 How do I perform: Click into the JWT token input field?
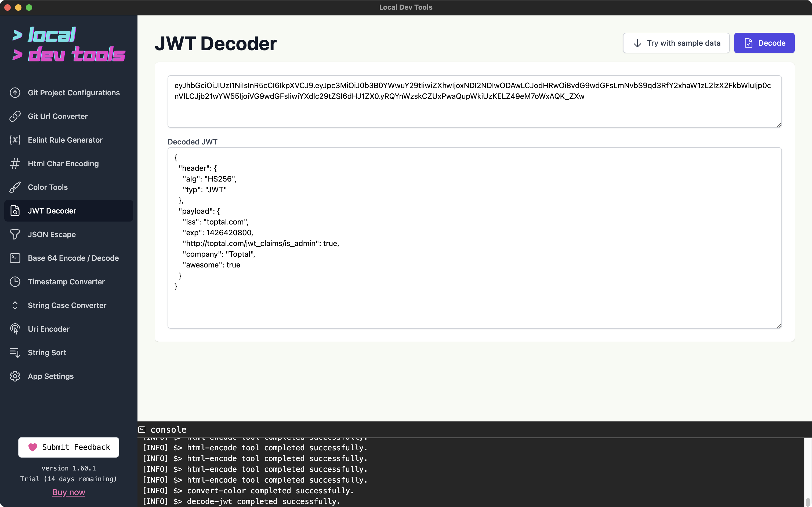[x=474, y=101]
